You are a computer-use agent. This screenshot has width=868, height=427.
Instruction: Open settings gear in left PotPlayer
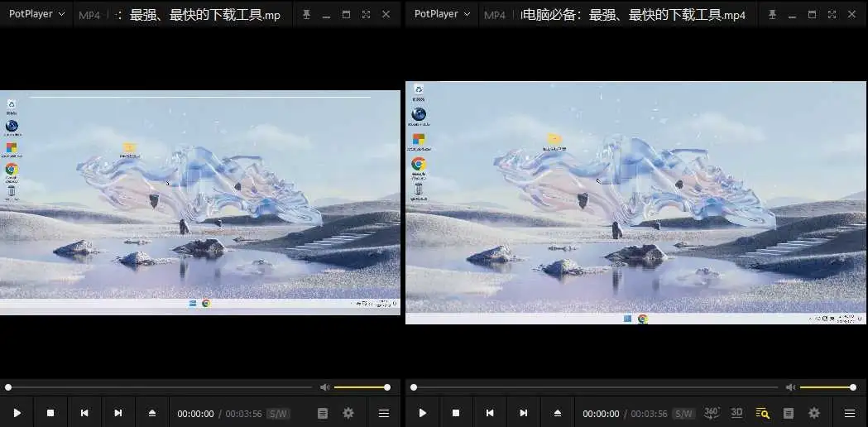pyautogui.click(x=348, y=413)
